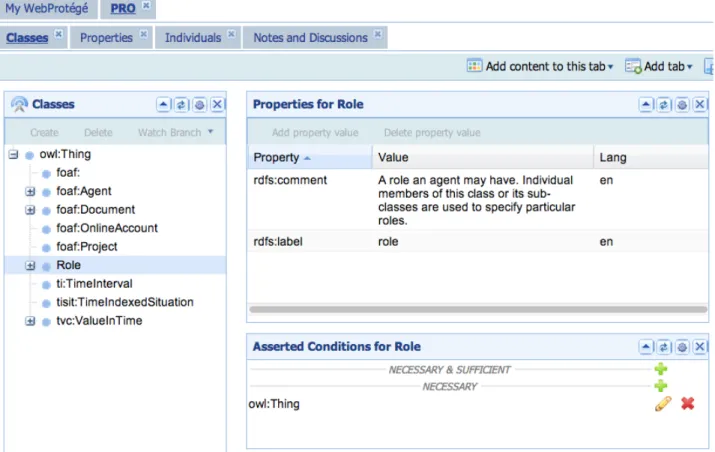Add a Necessary & Sufficient condition with plus
This screenshot has height=452, width=715.
tap(661, 369)
